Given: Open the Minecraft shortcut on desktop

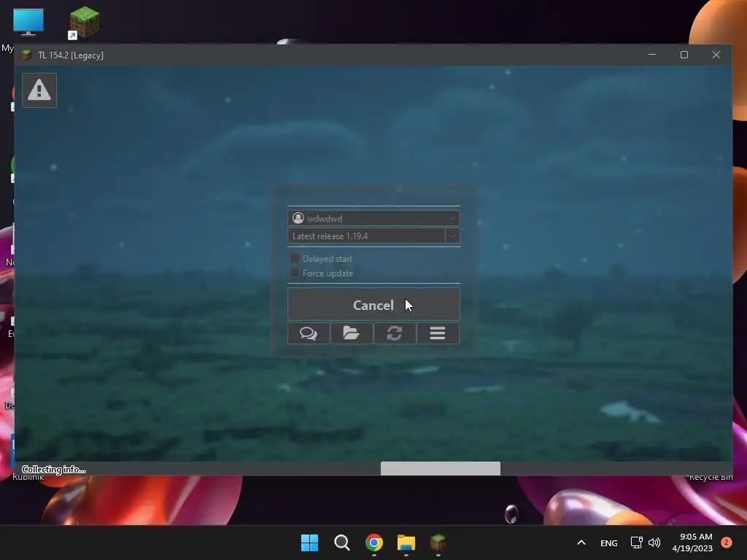Looking at the screenshot, I should (x=85, y=23).
